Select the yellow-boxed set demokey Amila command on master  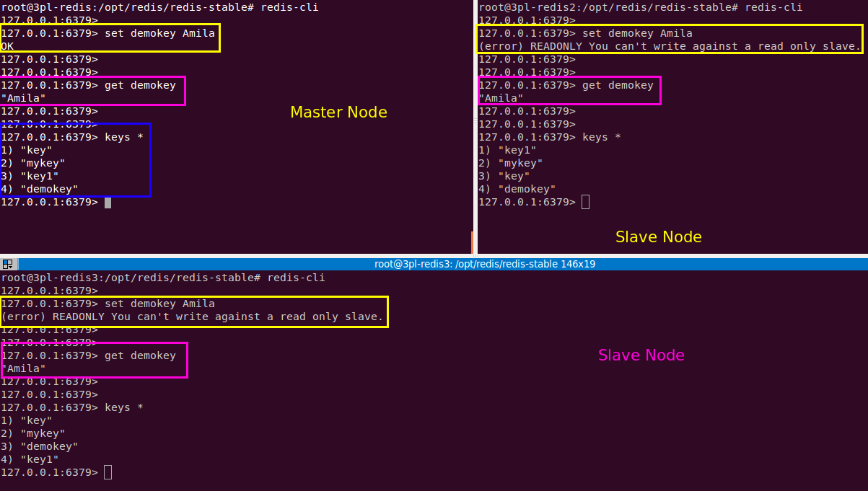coord(159,33)
